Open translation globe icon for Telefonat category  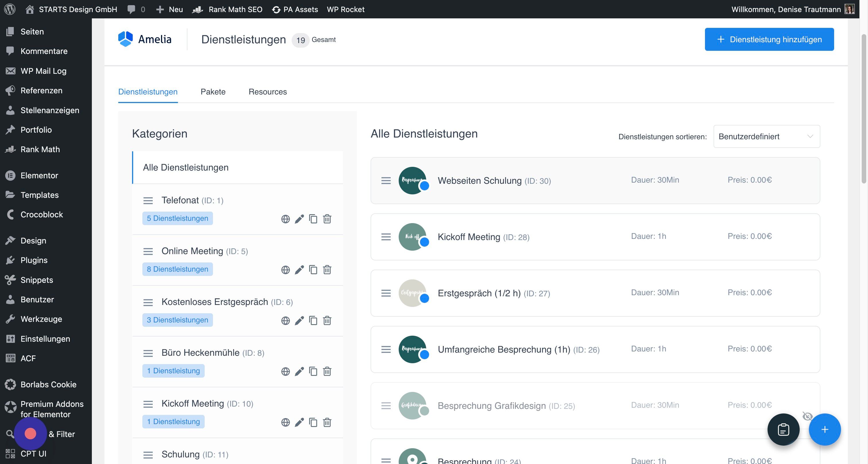pyautogui.click(x=285, y=219)
